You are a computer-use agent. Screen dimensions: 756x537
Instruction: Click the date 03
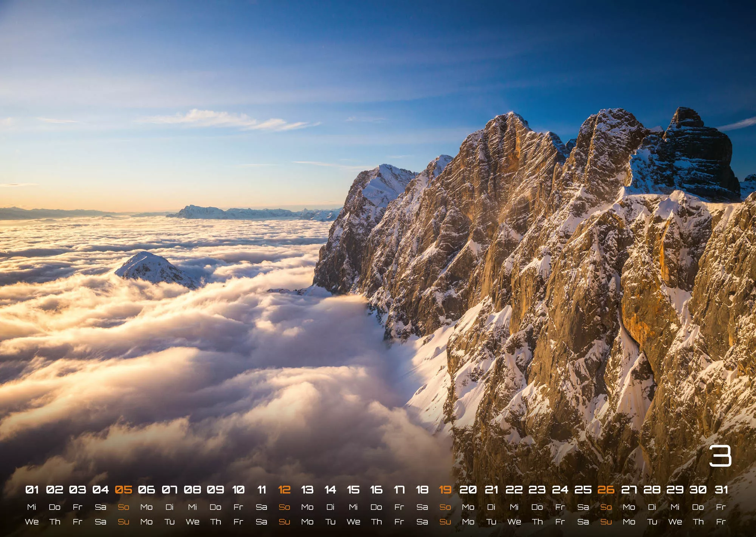(78, 490)
